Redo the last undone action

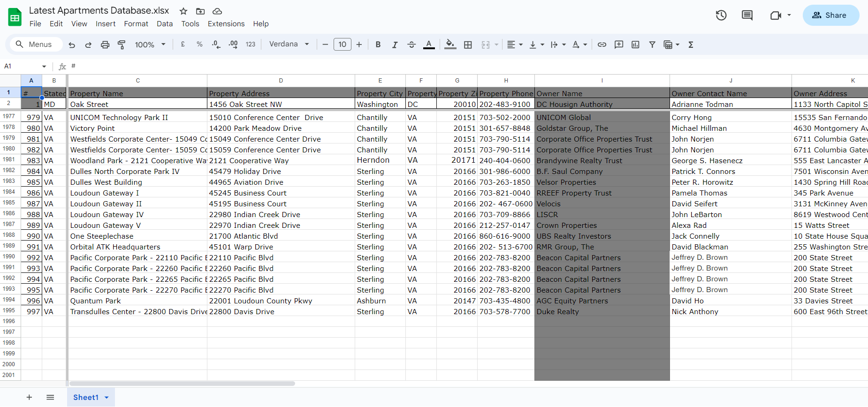click(x=88, y=45)
